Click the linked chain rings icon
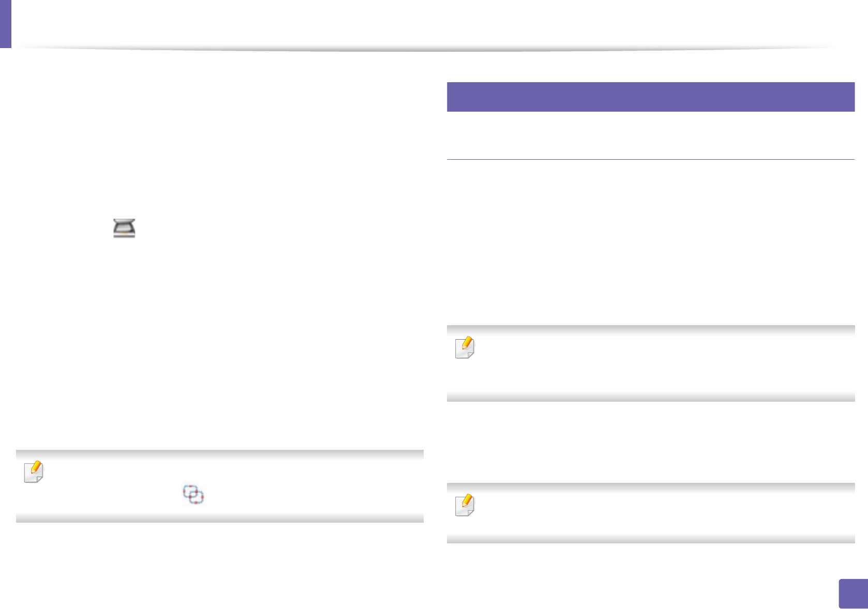 (x=193, y=494)
